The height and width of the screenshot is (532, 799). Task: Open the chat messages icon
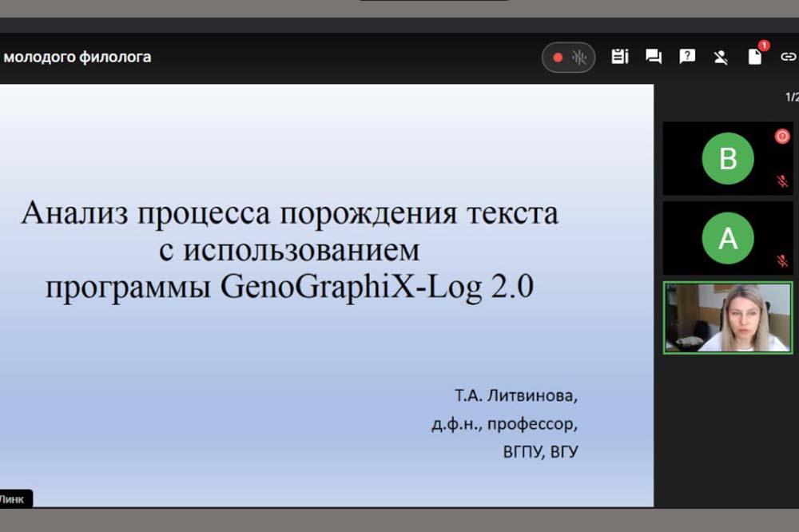pyautogui.click(x=654, y=57)
